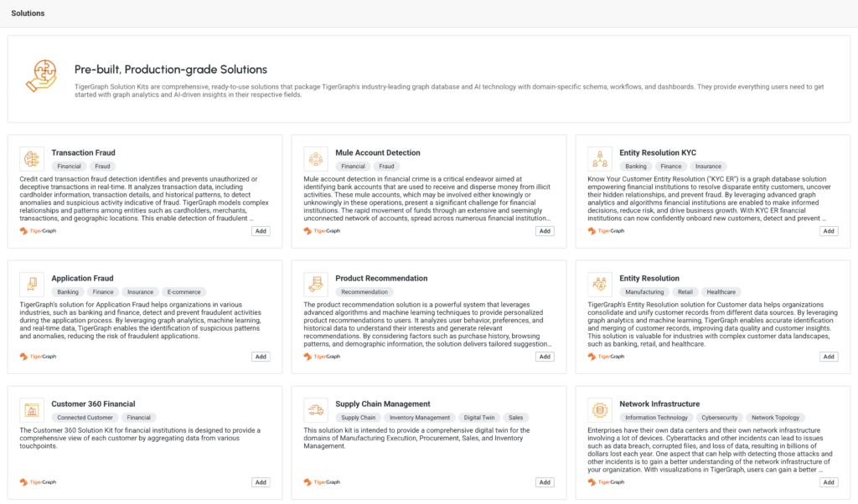
Task: Click the Customer 360 Financial chart icon
Action: pos(32,410)
